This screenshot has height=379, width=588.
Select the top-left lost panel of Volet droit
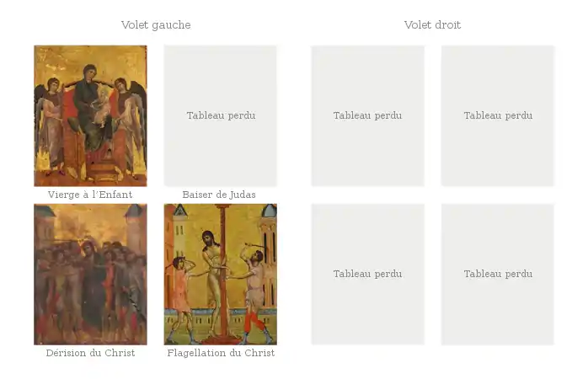[367, 115]
